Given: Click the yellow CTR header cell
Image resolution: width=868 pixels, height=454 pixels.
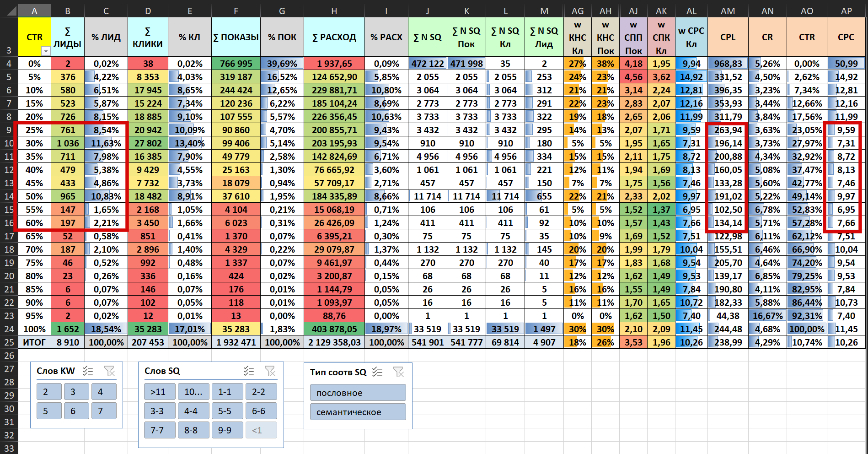Looking at the screenshot, I should (34, 37).
